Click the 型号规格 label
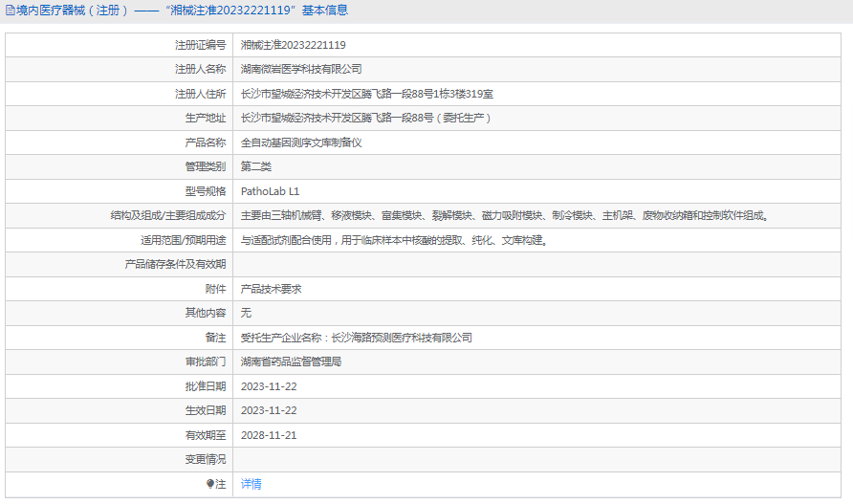The height and width of the screenshot is (504, 853). (x=205, y=191)
